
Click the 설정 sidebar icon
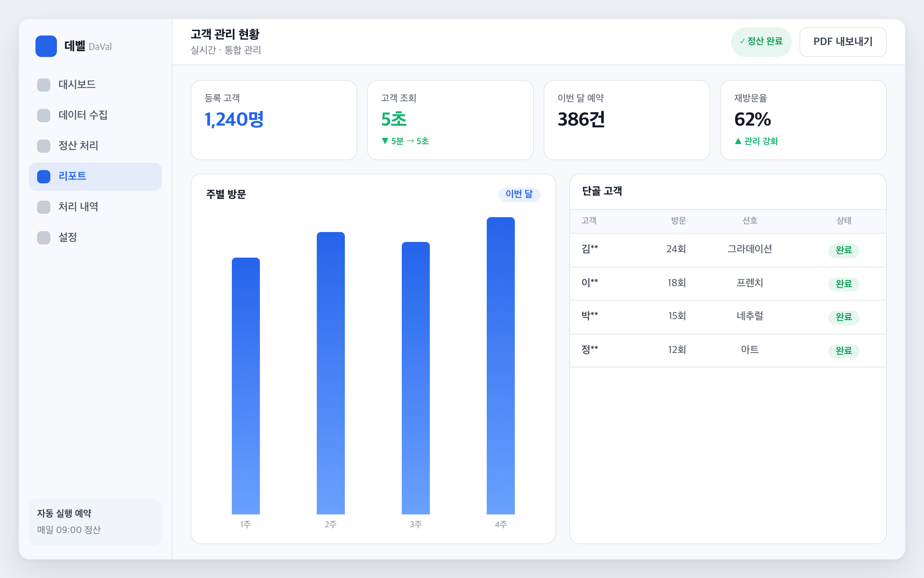(44, 238)
